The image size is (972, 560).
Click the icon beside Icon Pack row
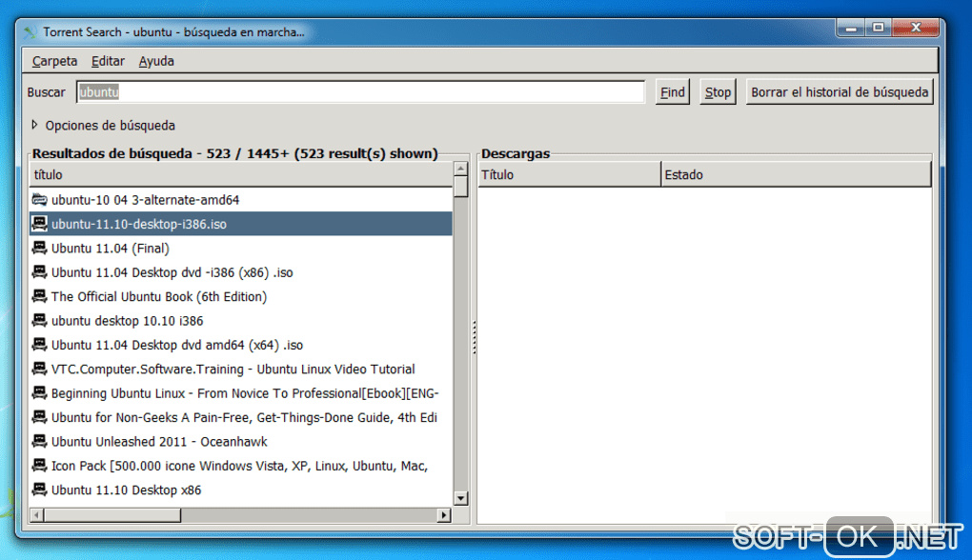pyautogui.click(x=39, y=465)
